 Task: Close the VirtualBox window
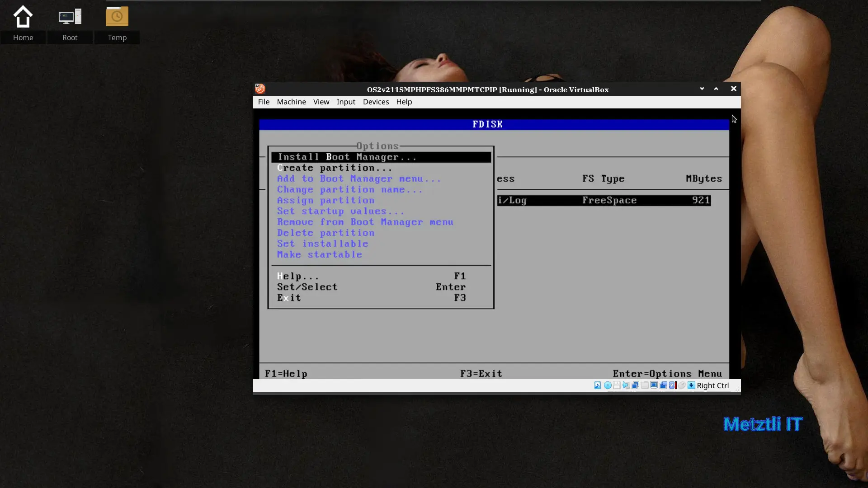click(733, 89)
